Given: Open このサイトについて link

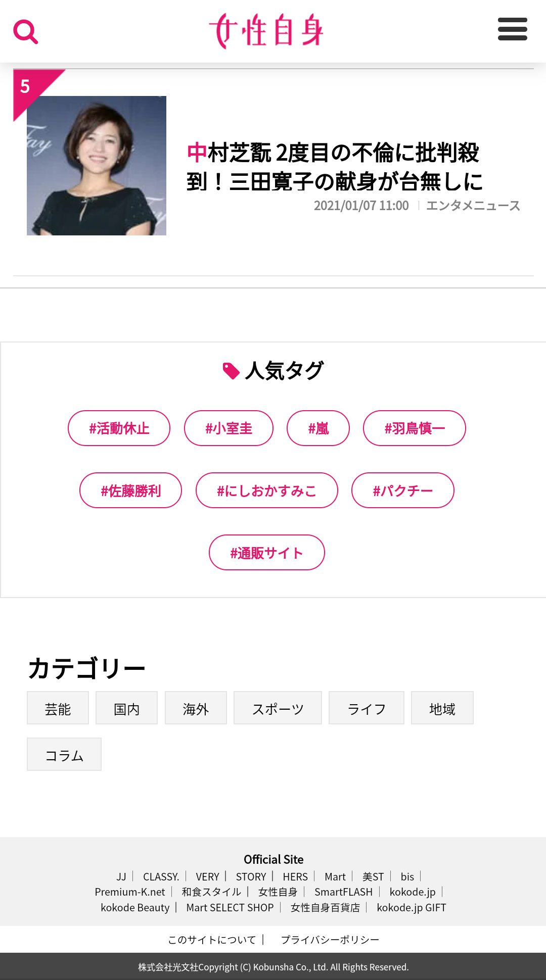Looking at the screenshot, I should [212, 940].
